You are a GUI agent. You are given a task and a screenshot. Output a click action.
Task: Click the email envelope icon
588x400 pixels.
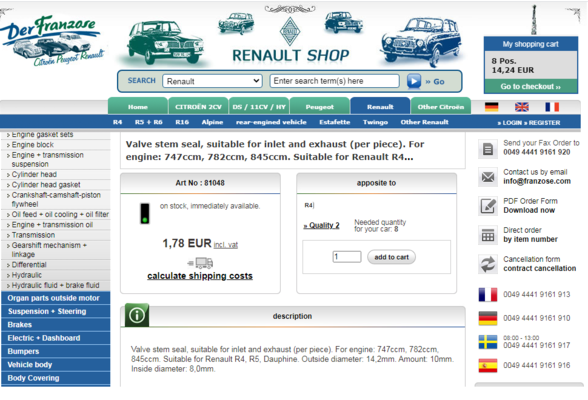coord(488,177)
